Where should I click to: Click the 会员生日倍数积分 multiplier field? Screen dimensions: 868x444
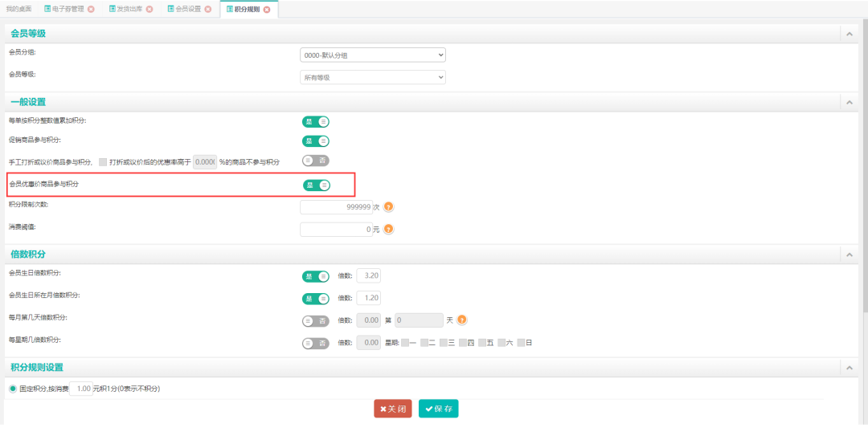[369, 276]
